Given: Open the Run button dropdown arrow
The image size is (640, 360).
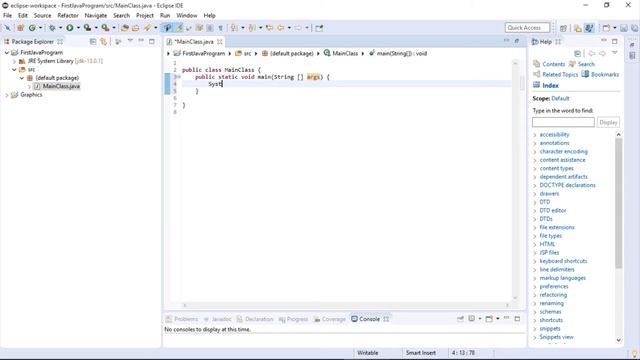Looking at the screenshot, I should 78,28.
